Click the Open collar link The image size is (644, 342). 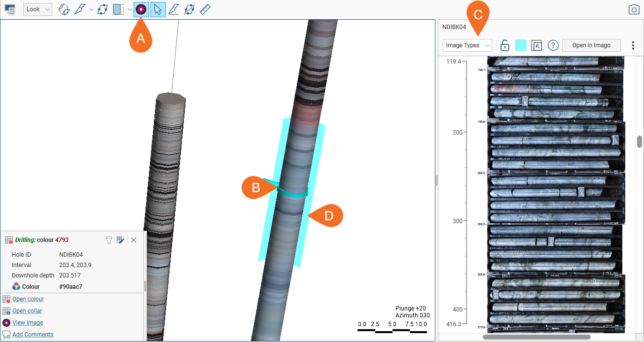point(27,311)
